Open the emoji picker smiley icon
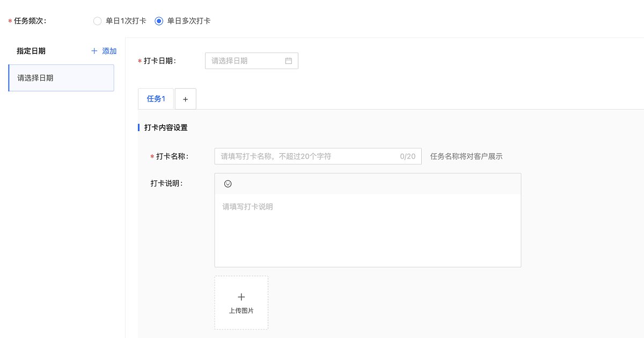The width and height of the screenshot is (644, 338). (228, 184)
